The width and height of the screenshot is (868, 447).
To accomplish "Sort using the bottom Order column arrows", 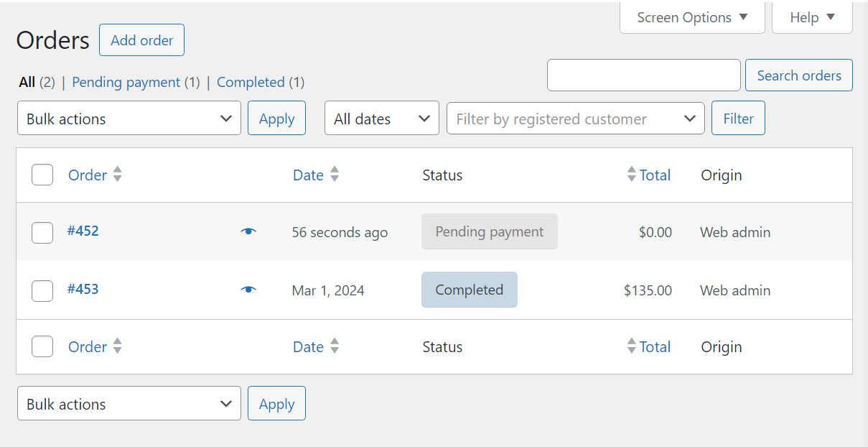I will pos(95,346).
